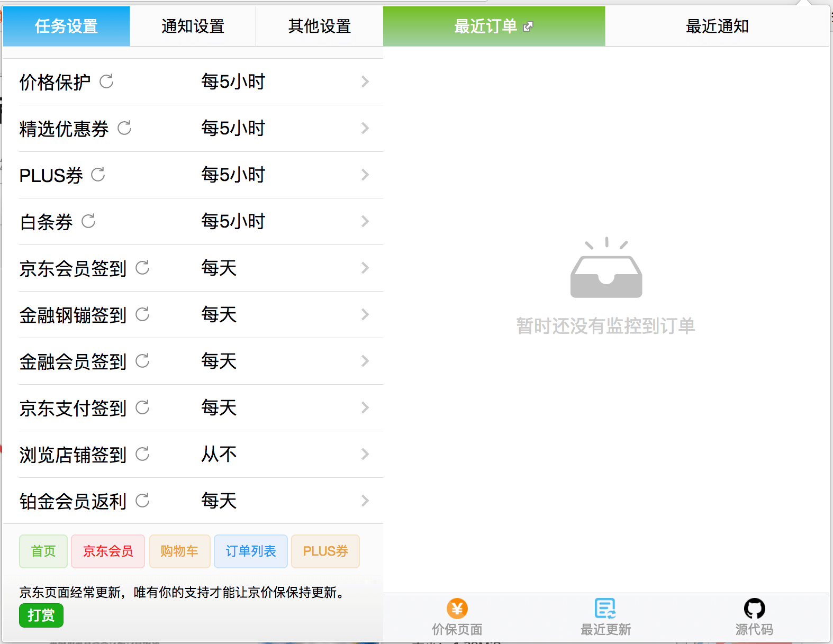
Task: Click the orange PLUS券 shortcut button
Action: coord(325,551)
